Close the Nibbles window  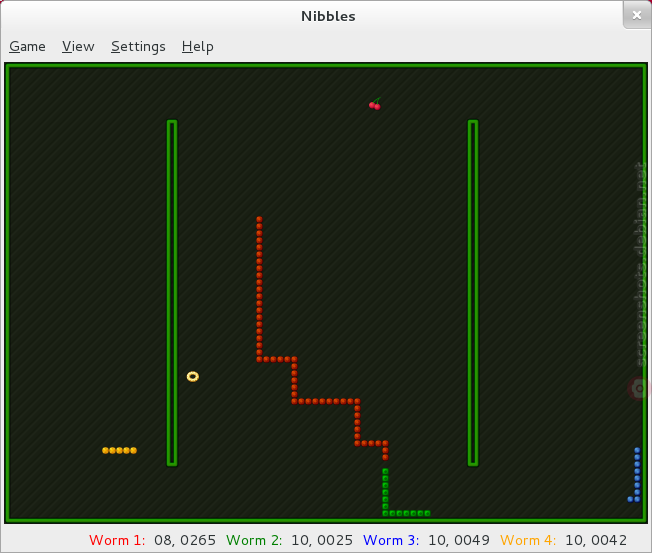[637, 15]
